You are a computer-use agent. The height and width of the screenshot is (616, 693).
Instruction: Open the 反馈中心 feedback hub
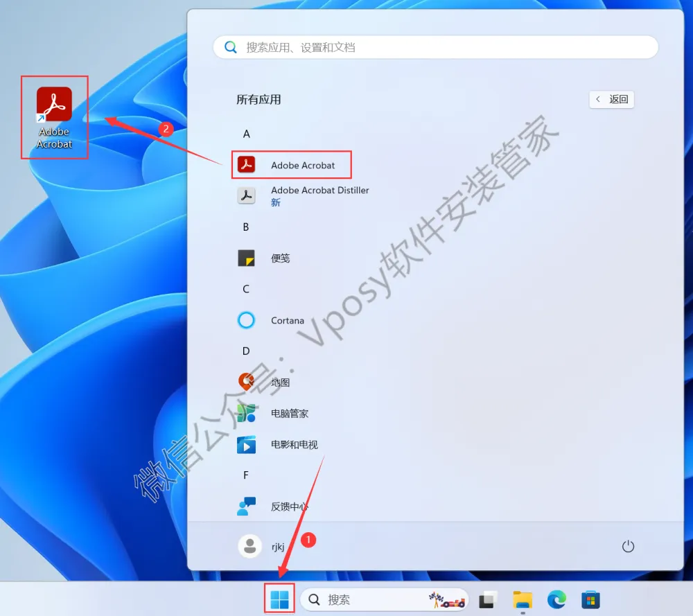(272, 507)
